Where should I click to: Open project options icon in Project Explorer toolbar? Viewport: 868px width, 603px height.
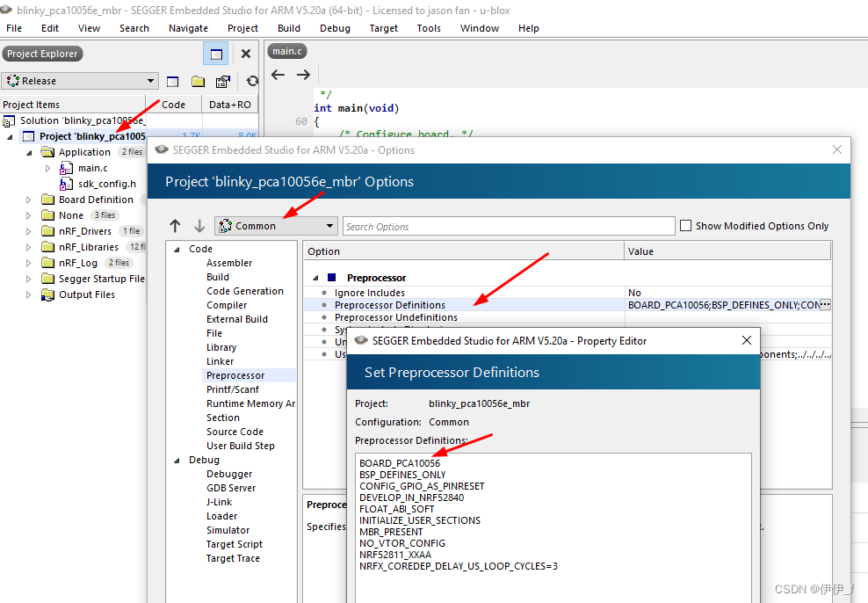[222, 82]
